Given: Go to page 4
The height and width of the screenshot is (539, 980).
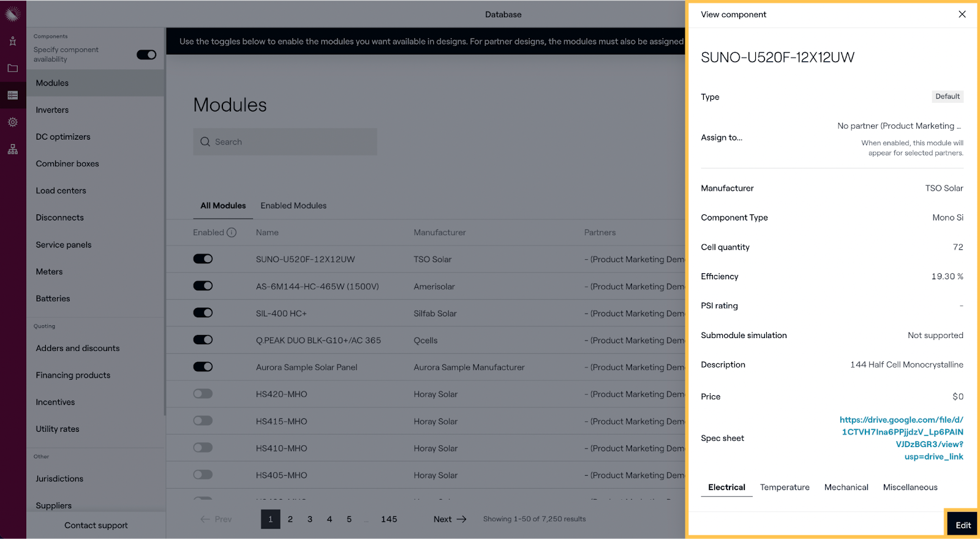Looking at the screenshot, I should coord(330,519).
